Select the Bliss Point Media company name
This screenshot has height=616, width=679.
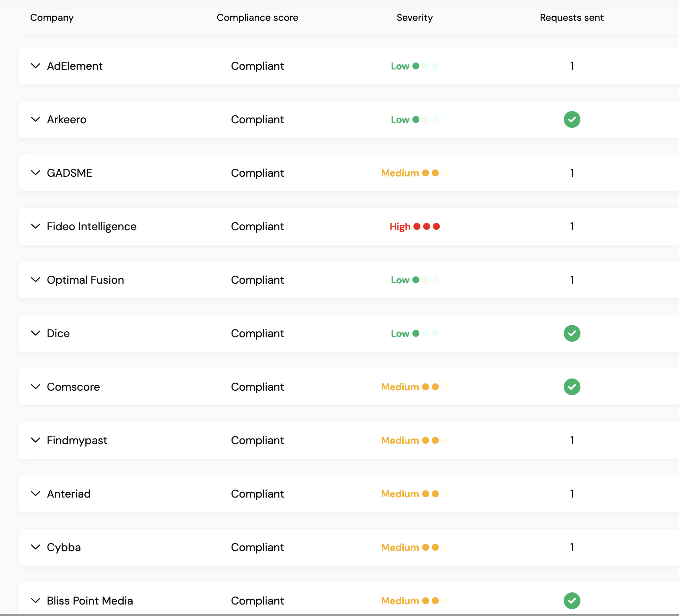coord(90,601)
